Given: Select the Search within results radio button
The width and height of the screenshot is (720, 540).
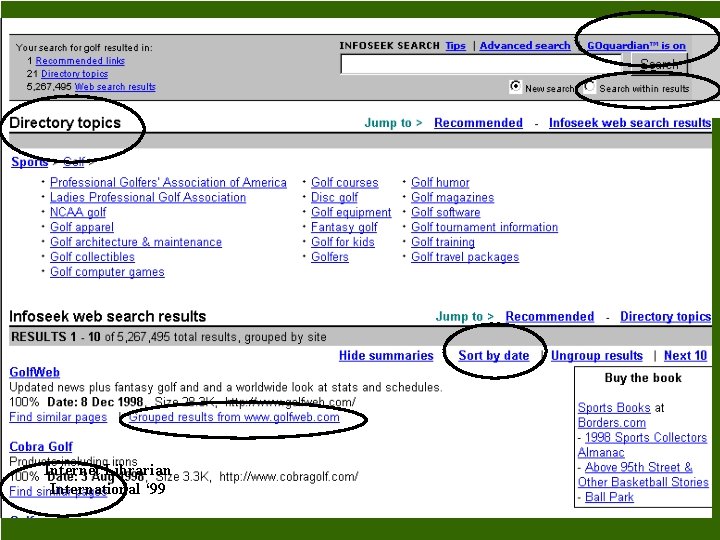Looking at the screenshot, I should click(x=590, y=86).
